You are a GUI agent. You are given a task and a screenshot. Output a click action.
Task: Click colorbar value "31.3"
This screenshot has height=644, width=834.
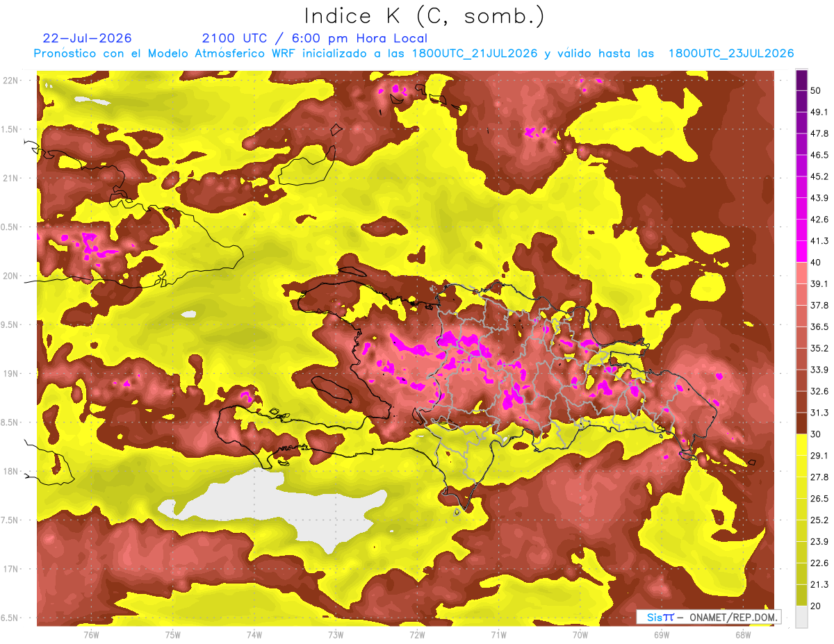819,413
